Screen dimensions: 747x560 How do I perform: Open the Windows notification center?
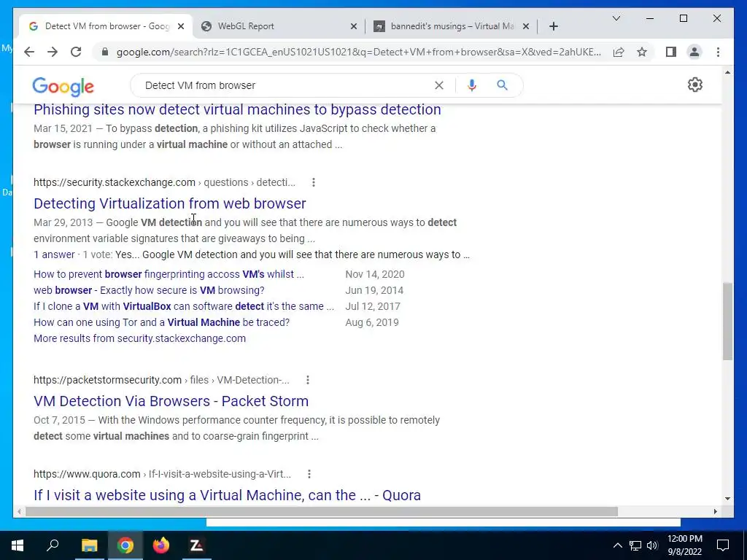click(x=723, y=545)
